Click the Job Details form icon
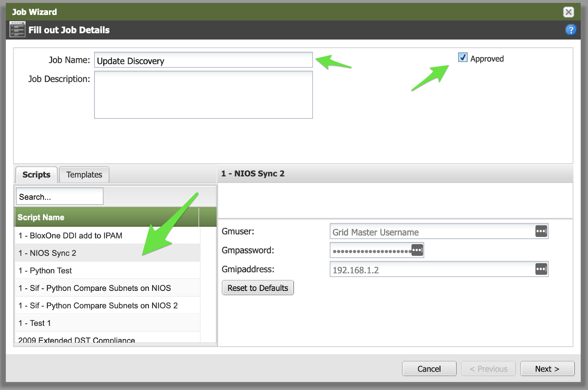Screen dimensions: 588x390 [x=17, y=30]
